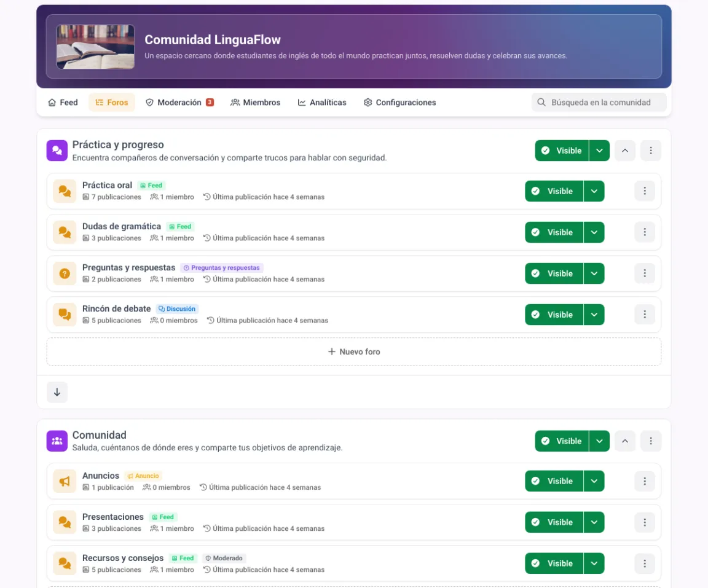This screenshot has height=588, width=708.
Task: Open the Recursos y consejos forum
Action: point(123,558)
